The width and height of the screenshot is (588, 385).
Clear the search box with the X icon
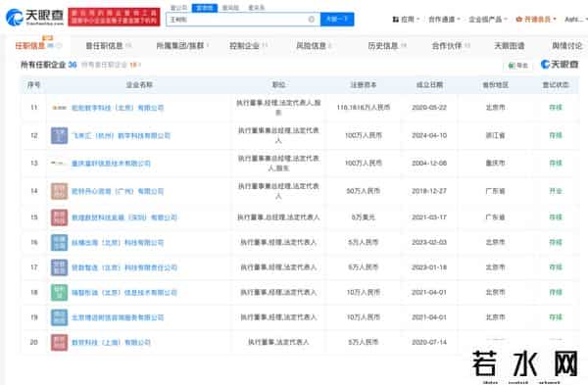pos(312,20)
